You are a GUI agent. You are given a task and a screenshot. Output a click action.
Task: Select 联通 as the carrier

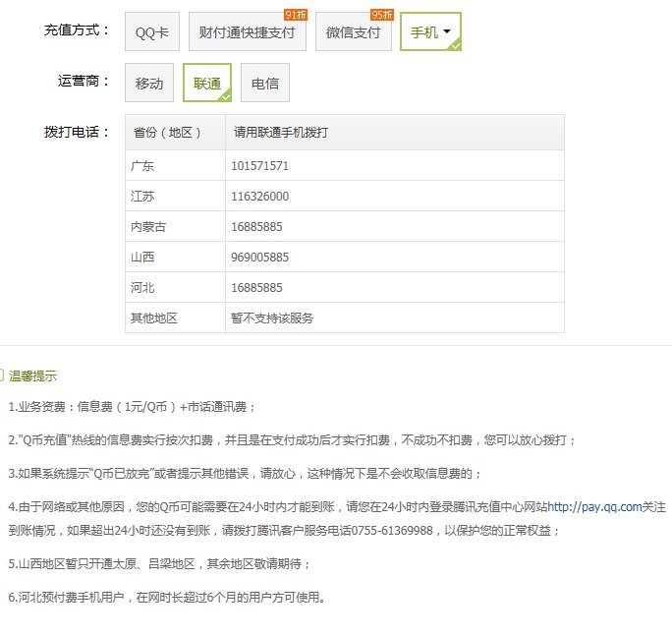point(207,83)
